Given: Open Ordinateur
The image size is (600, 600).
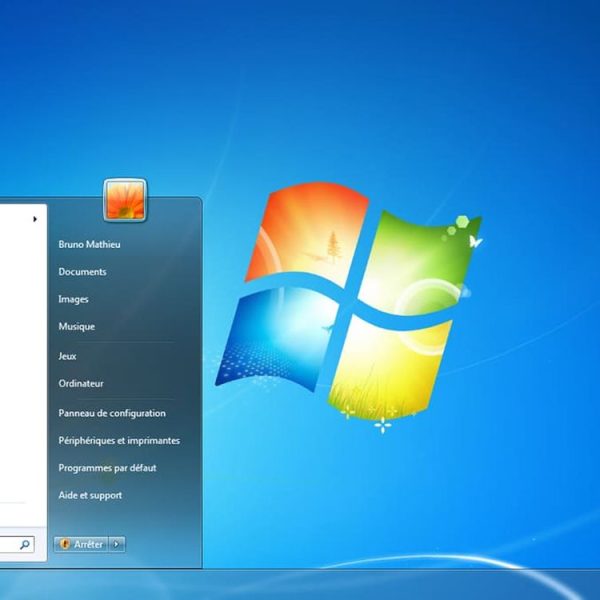Looking at the screenshot, I should tap(81, 383).
